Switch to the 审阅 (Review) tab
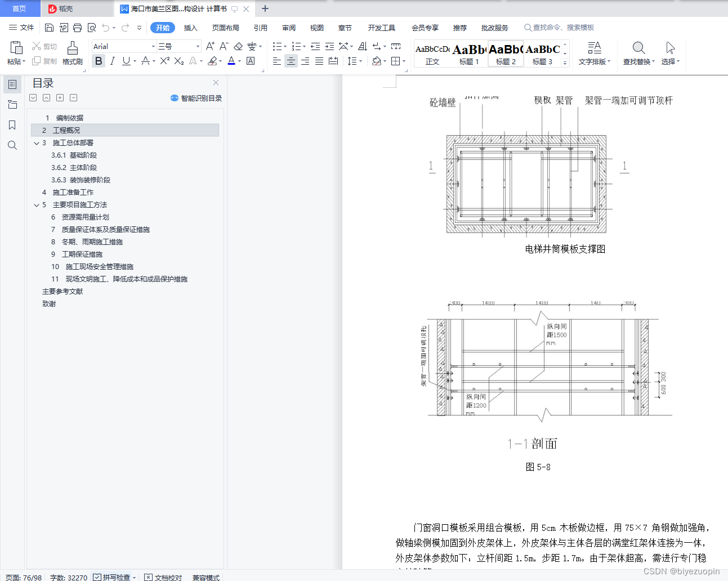This screenshot has width=728, height=581. 289,28
